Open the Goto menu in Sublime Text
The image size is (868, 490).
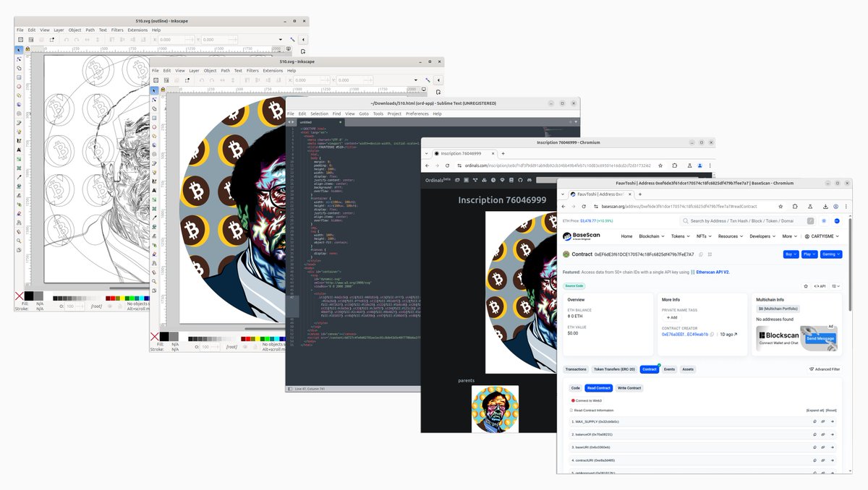pos(364,113)
